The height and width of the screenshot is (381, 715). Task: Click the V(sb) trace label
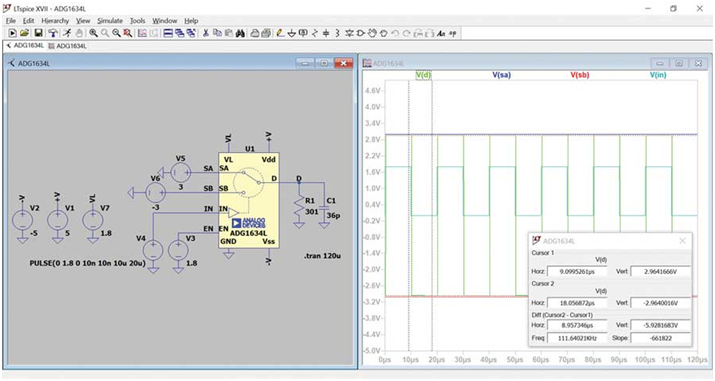coord(580,75)
